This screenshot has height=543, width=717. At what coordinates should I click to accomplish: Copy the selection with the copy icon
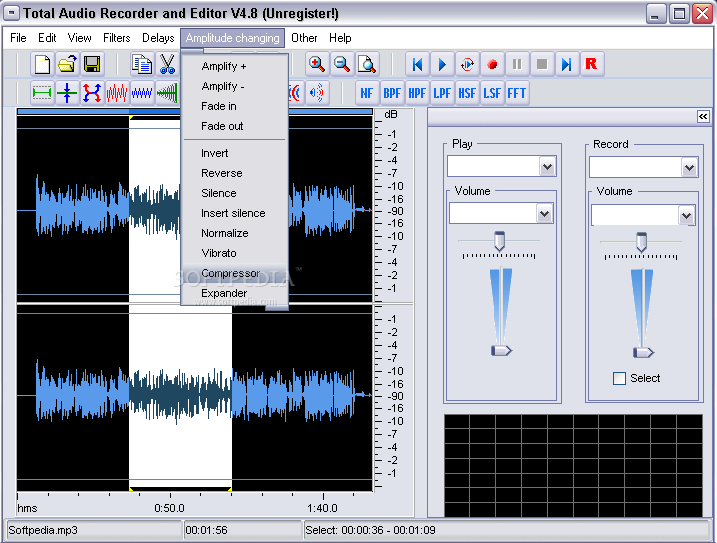[x=142, y=64]
